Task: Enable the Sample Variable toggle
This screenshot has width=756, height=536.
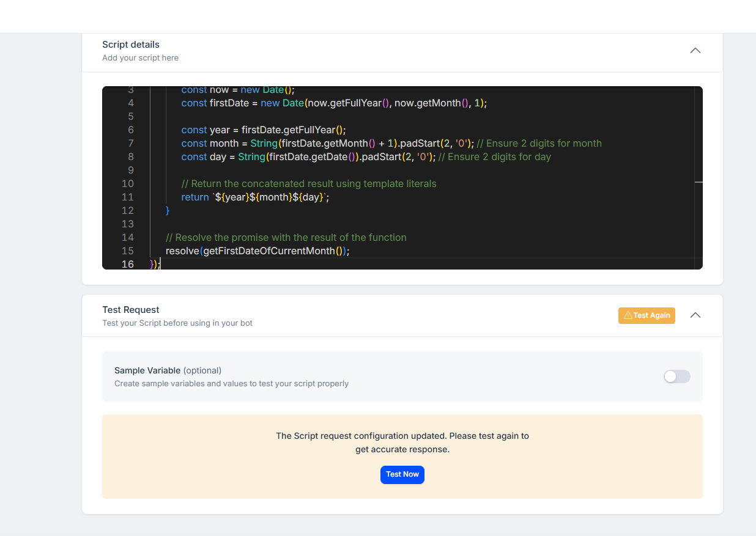Action: 677,376
